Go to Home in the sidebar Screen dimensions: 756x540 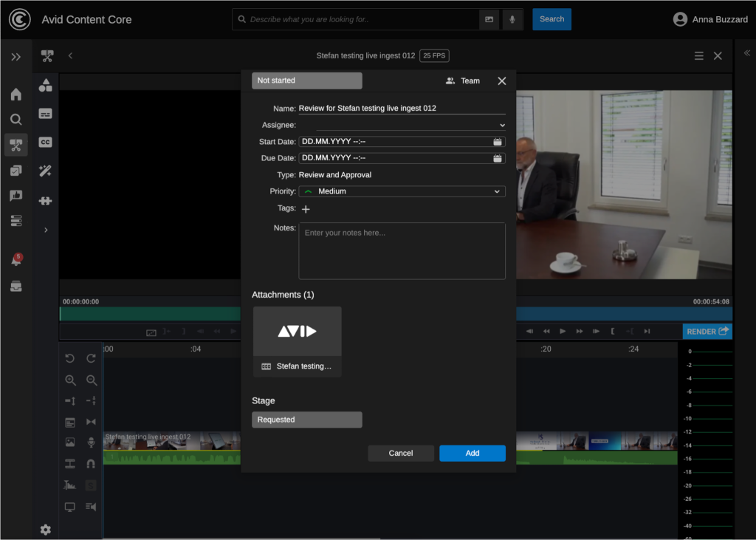pos(16,94)
